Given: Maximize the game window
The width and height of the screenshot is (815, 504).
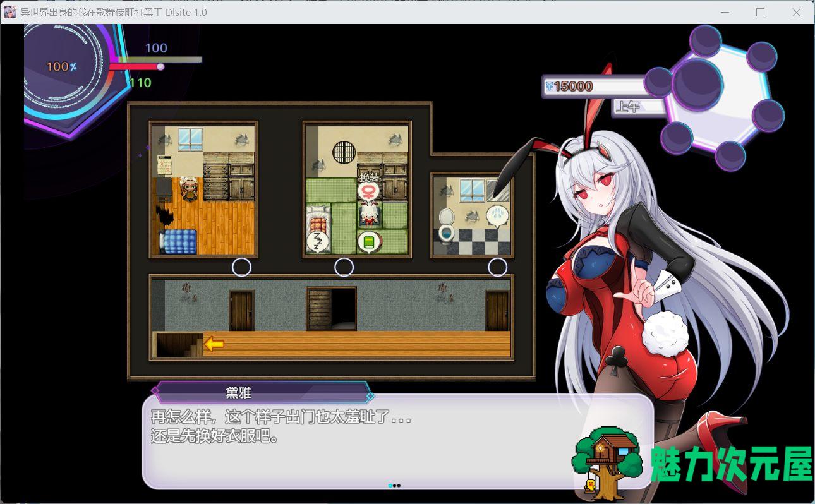Looking at the screenshot, I should pos(760,12).
